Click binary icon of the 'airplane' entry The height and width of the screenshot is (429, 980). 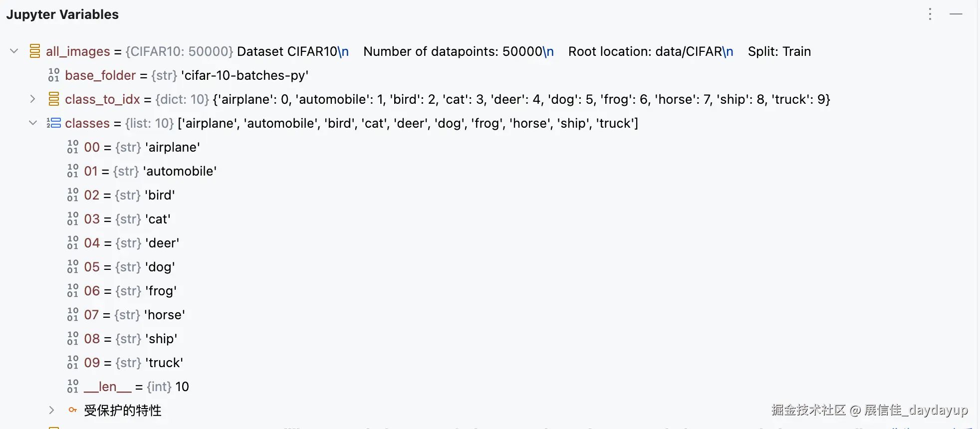click(x=73, y=147)
